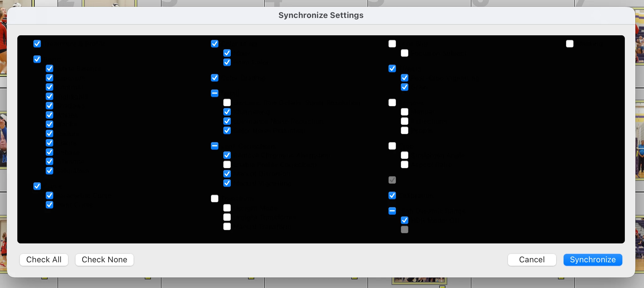Viewport: 644px width, 288px height.
Task: Click the Check All button
Action: pos(44,260)
